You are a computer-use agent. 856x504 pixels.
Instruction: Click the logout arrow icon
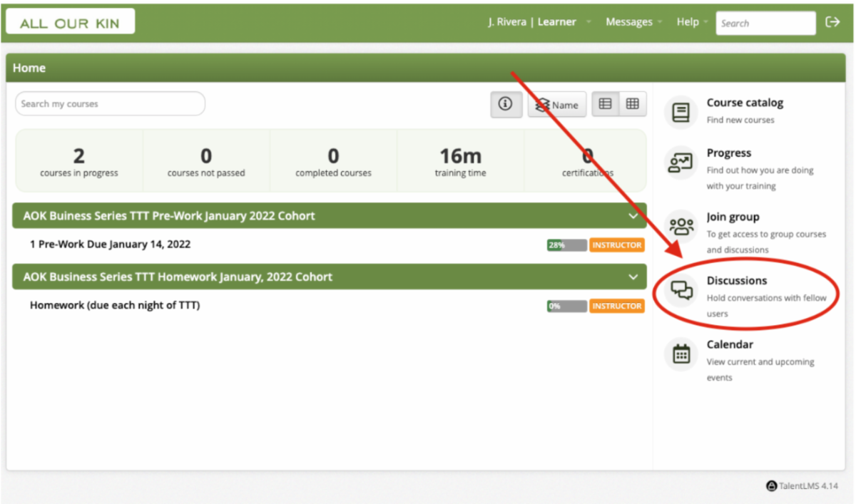832,22
